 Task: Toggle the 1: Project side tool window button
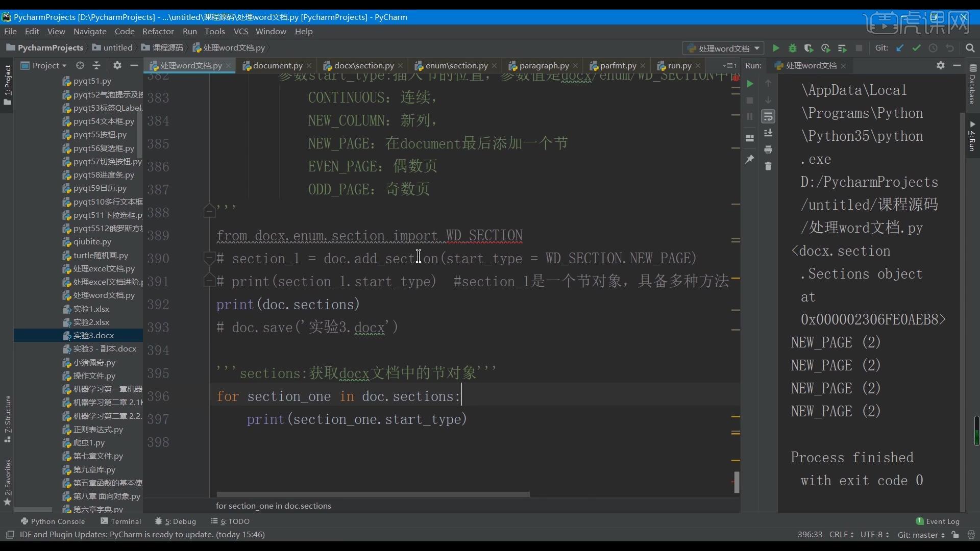click(7, 85)
